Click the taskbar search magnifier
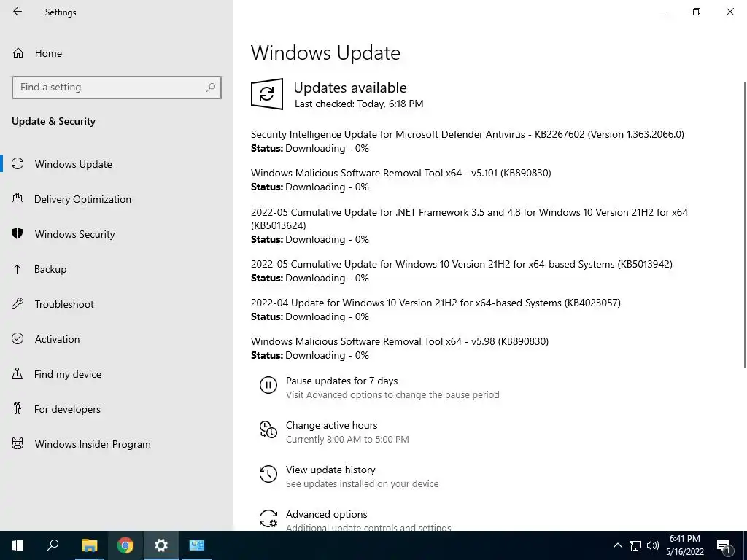The image size is (747, 560). coord(53,545)
